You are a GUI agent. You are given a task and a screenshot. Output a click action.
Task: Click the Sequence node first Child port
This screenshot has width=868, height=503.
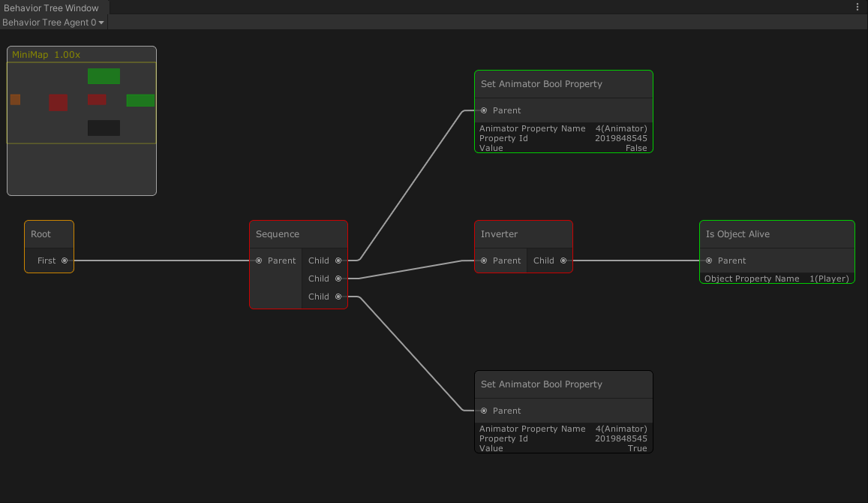click(x=338, y=261)
